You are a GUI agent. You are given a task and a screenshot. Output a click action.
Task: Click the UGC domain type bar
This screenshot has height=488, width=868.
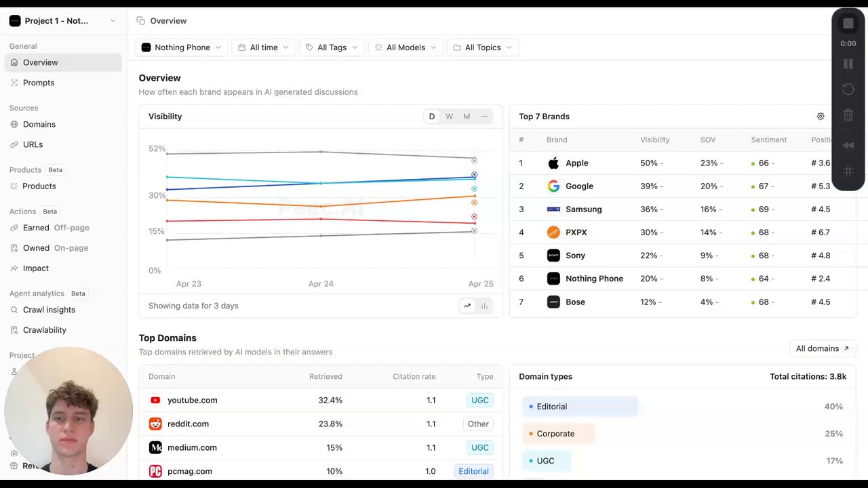[x=547, y=461]
